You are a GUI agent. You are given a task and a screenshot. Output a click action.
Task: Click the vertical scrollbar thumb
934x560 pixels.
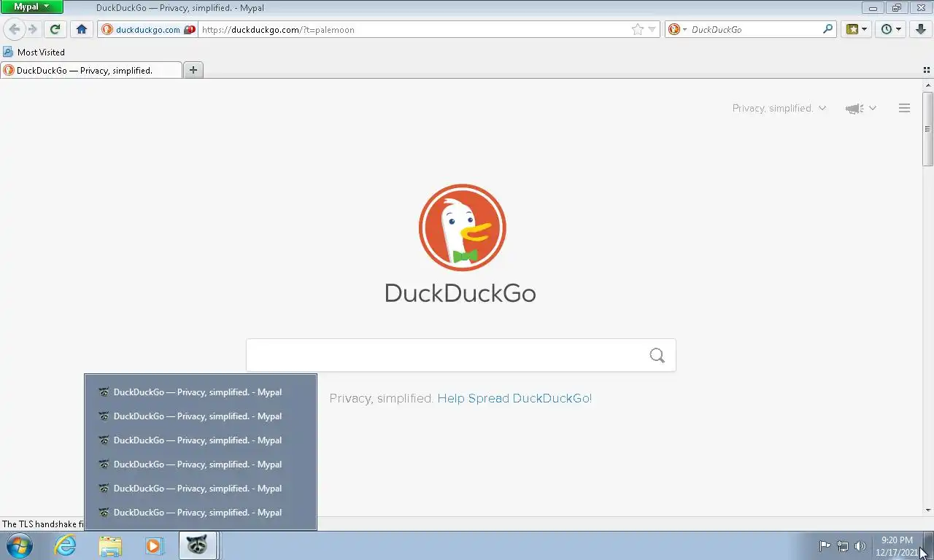click(x=928, y=129)
